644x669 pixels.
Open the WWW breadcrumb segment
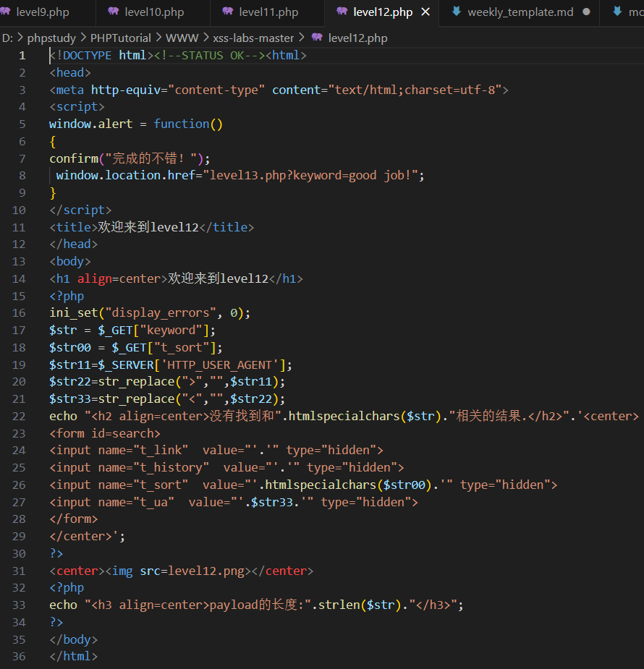(x=182, y=38)
